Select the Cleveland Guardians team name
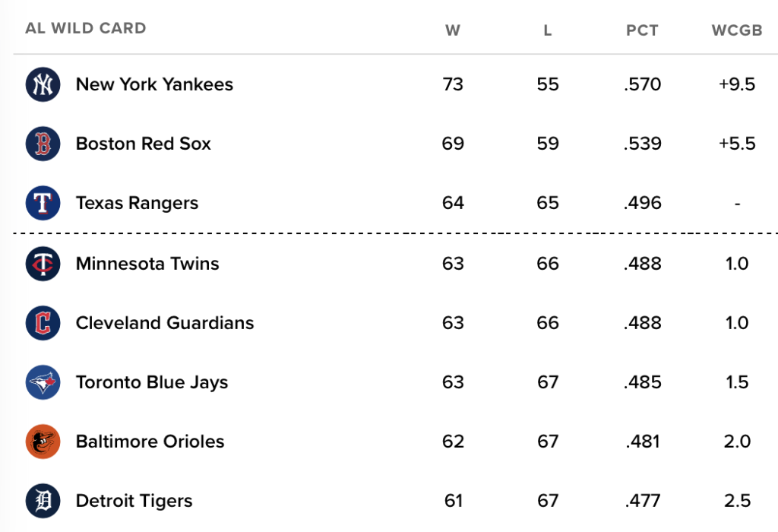The width and height of the screenshot is (778, 532). click(165, 323)
